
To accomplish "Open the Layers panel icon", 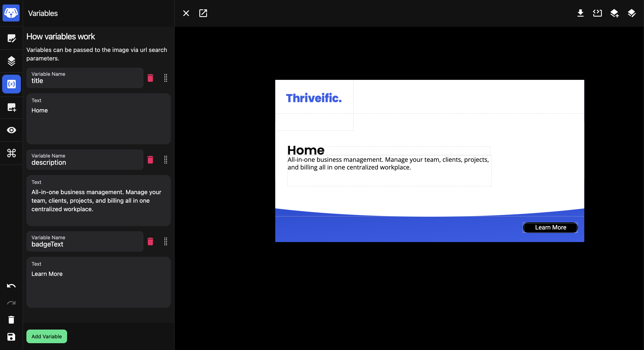I will coord(11,61).
